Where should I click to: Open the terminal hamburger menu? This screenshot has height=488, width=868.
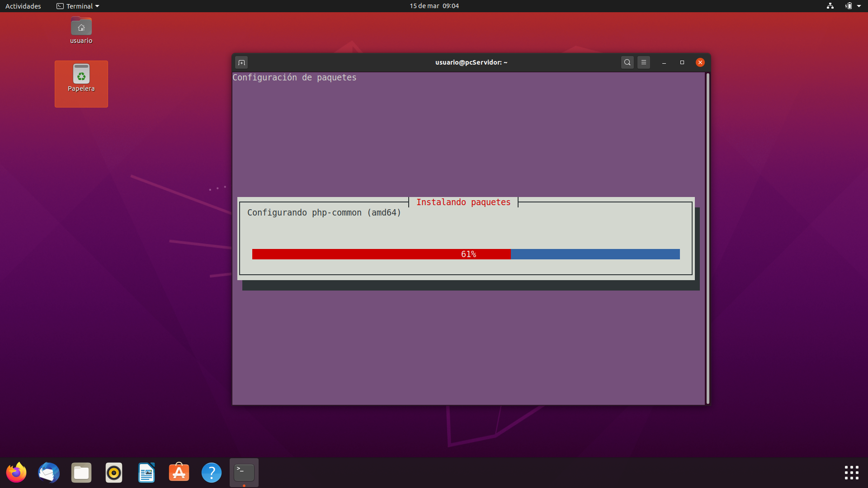(644, 62)
